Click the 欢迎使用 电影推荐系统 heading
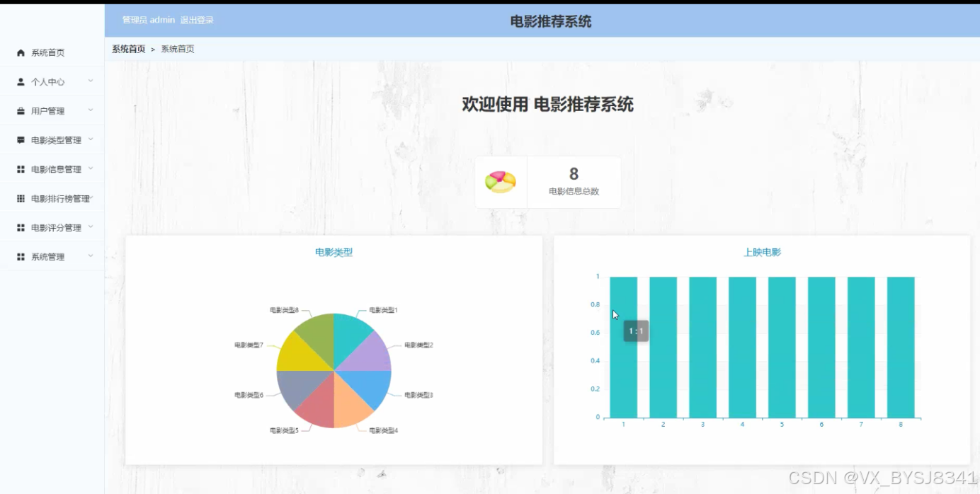The width and height of the screenshot is (980, 494). pyautogui.click(x=547, y=105)
